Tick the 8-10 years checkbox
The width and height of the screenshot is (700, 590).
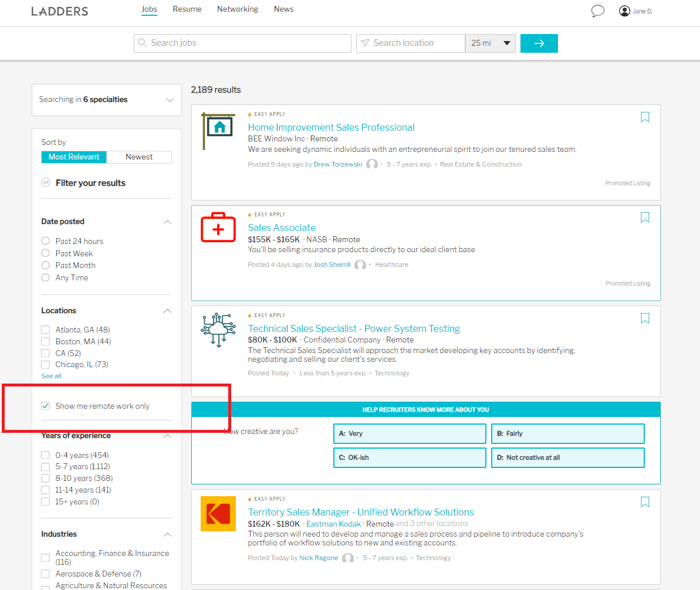point(46,479)
